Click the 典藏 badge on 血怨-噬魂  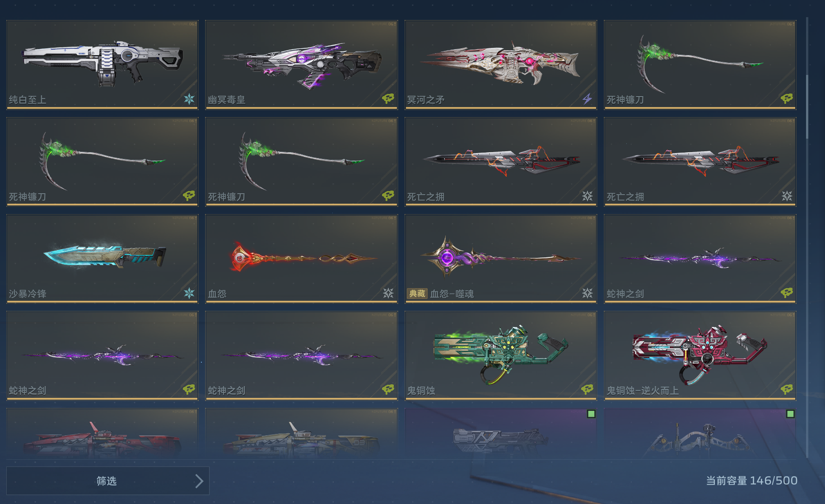(417, 294)
